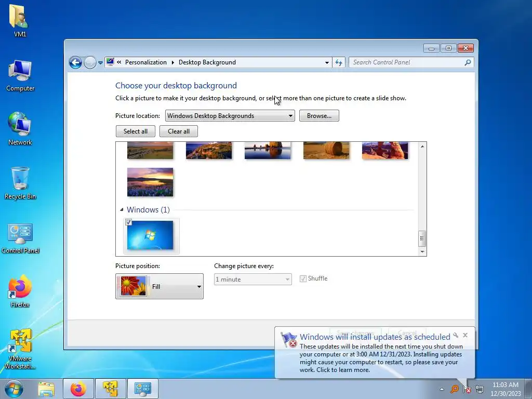Select the Recycle Bin desktop icon

pos(20,183)
